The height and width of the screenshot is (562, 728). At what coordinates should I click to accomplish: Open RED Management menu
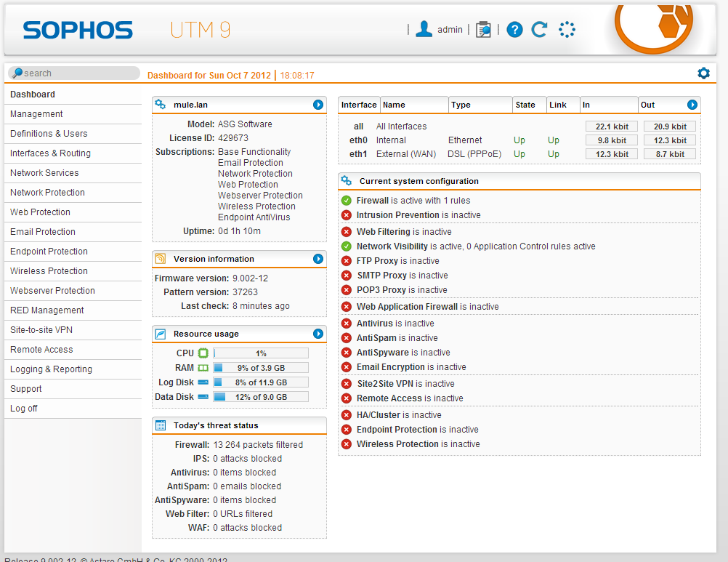pos(73,310)
